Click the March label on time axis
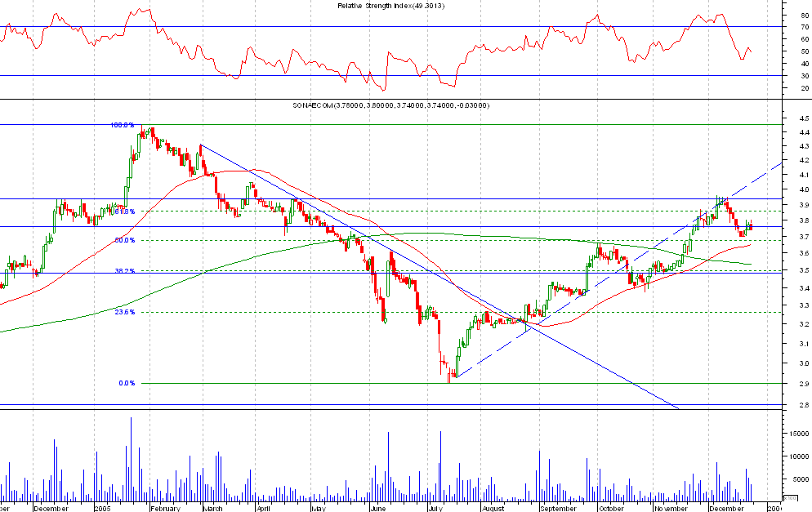This screenshot has height=512, width=812. click(x=212, y=509)
